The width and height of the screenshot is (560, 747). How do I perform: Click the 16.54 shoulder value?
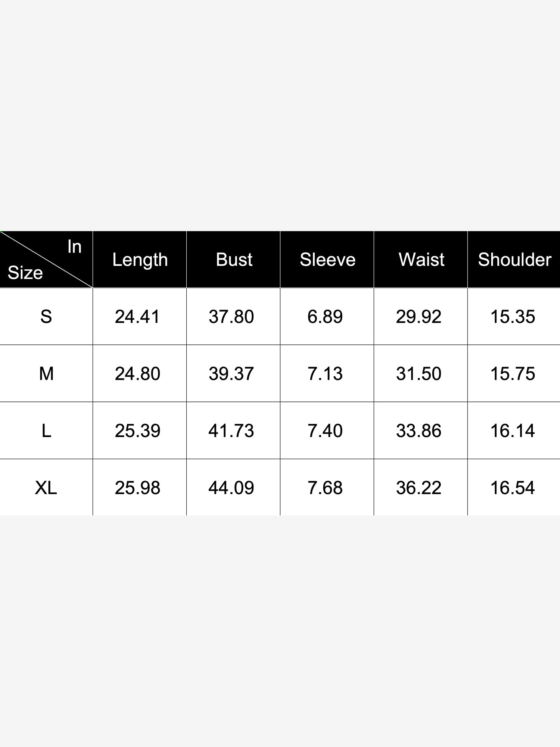(513, 488)
